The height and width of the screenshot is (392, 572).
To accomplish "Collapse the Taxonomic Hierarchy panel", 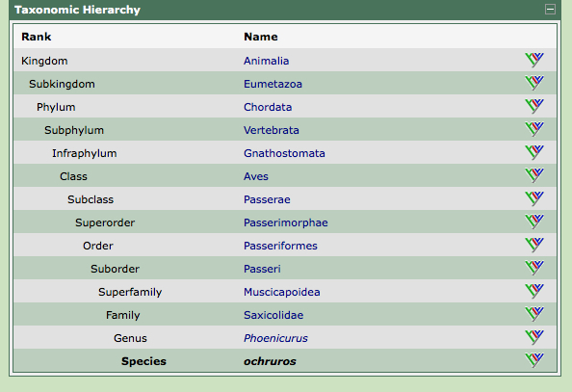I will (550, 9).
